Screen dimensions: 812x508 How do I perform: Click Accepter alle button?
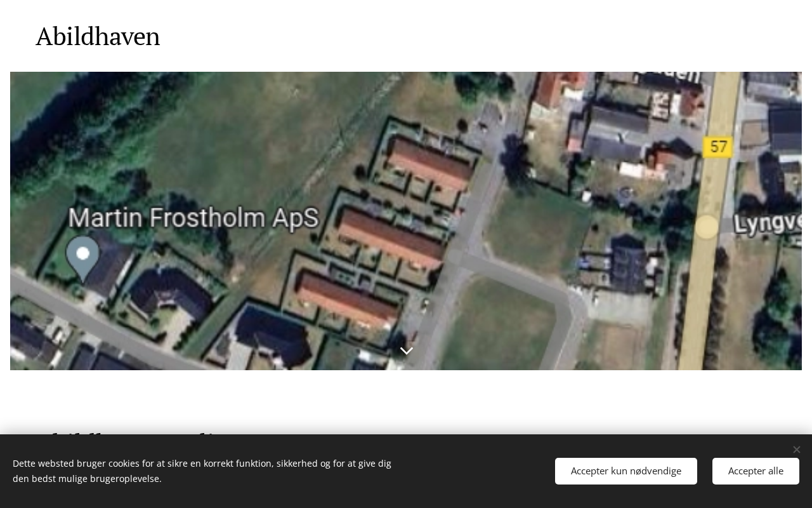[756, 471]
